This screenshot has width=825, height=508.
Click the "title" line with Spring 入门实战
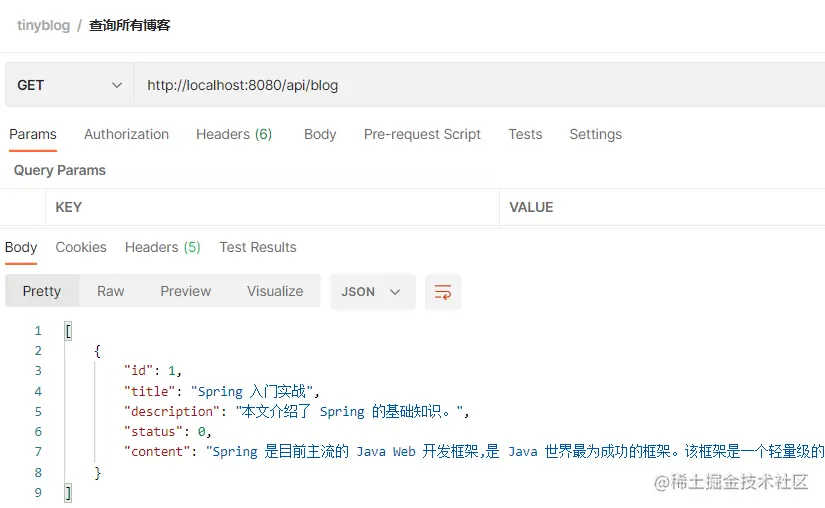coord(222,391)
